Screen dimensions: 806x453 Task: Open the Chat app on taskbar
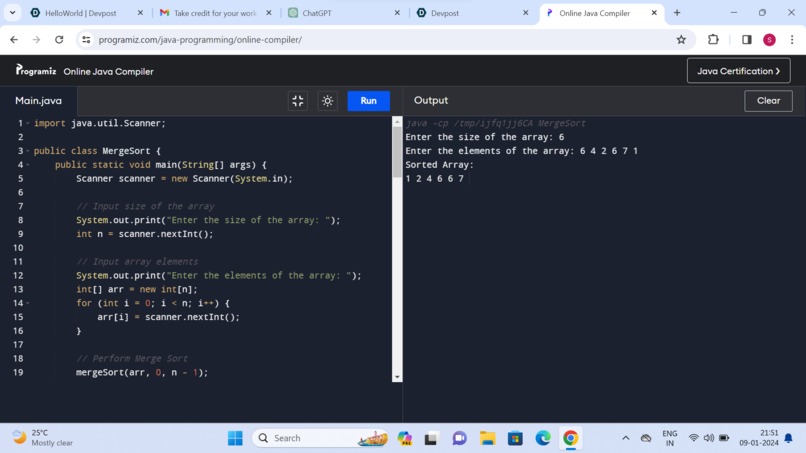[x=459, y=438]
